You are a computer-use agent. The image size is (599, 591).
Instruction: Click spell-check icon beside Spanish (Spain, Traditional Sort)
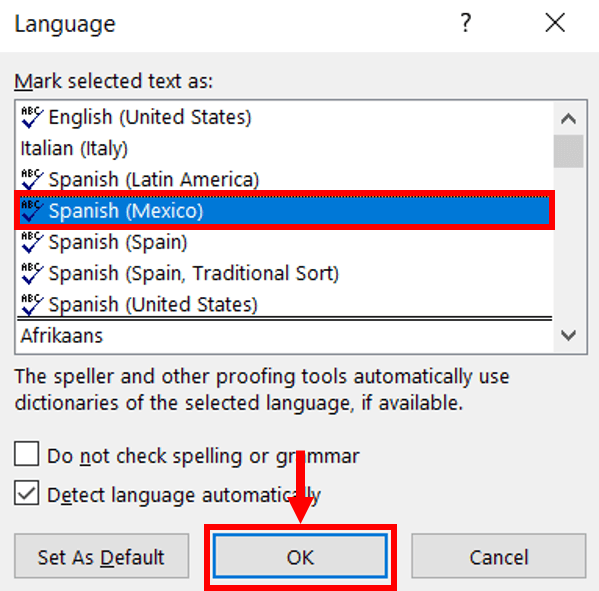point(32,274)
